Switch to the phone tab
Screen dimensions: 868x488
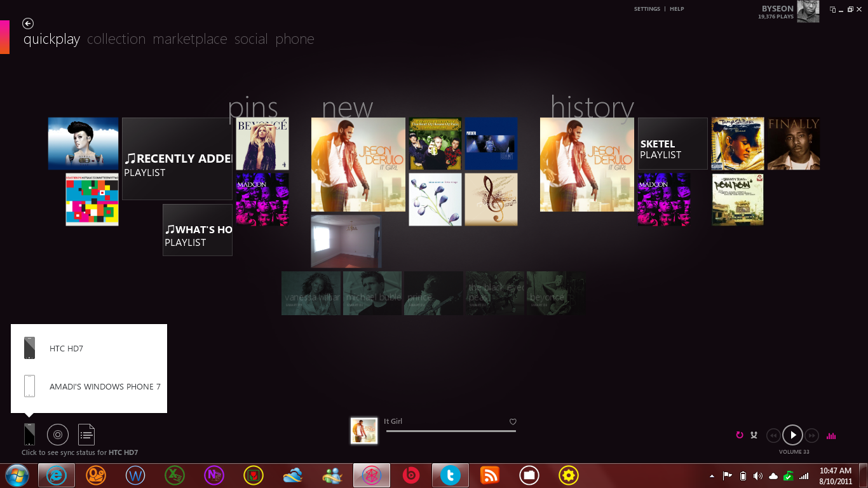coord(295,39)
